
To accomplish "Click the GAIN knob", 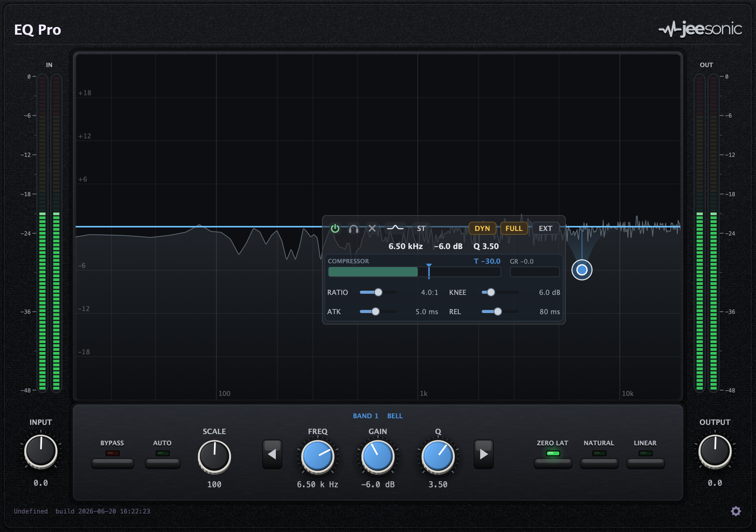I will tap(378, 457).
